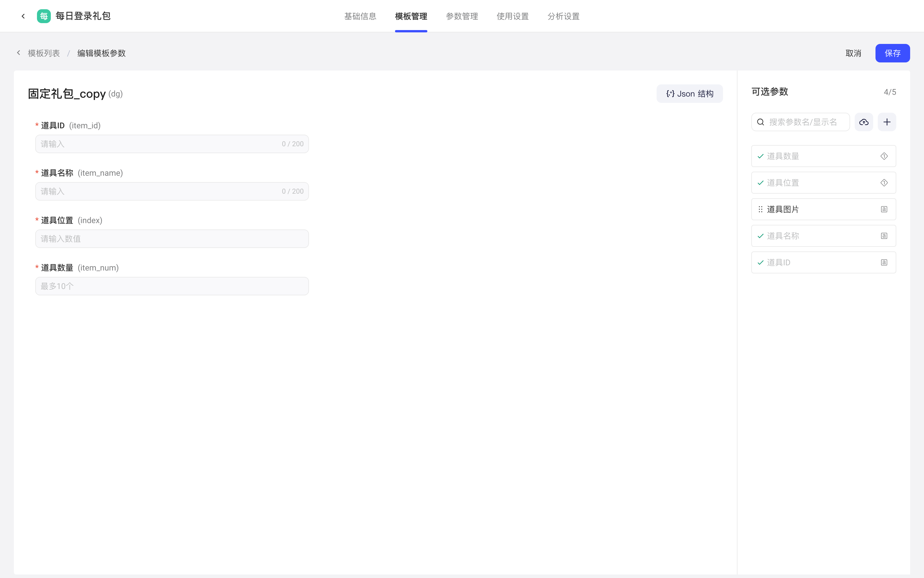Click the 每日登录礼包 page title
This screenshot has height=578, width=924.
pyautogui.click(x=83, y=16)
